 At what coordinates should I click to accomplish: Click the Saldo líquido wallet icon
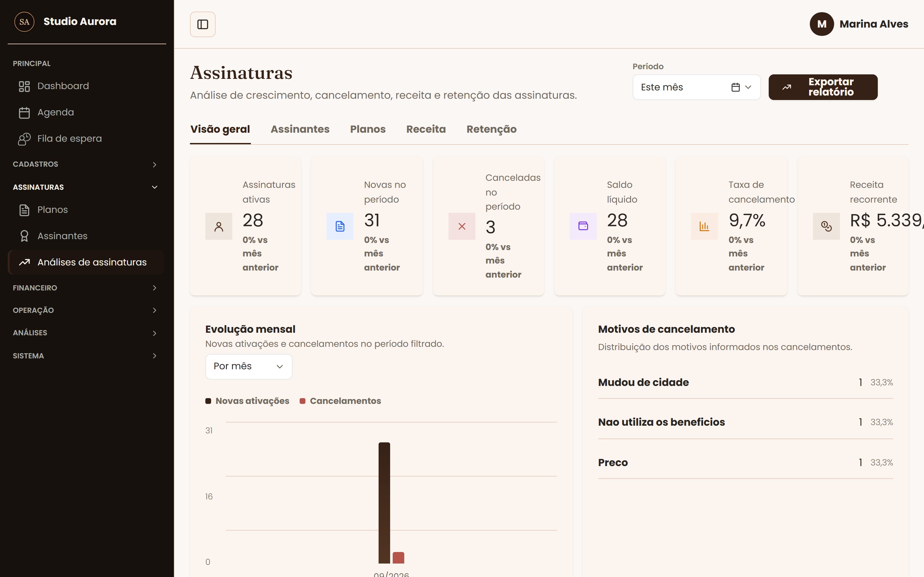pyautogui.click(x=583, y=226)
